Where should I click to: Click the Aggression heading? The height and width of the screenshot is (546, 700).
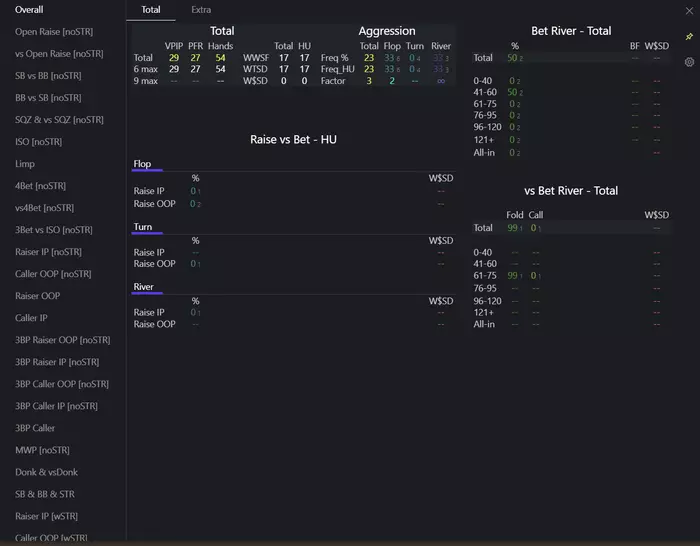[x=387, y=31]
